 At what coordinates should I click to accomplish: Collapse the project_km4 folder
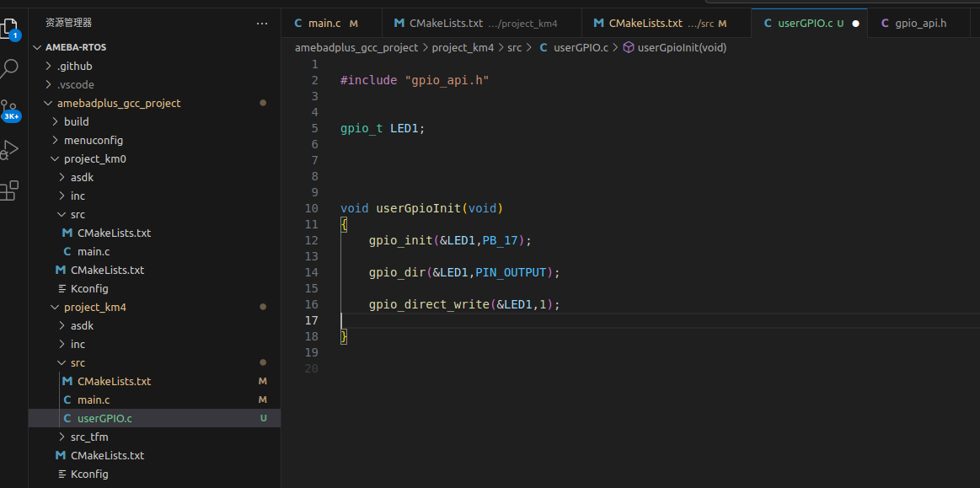[x=154, y=307]
